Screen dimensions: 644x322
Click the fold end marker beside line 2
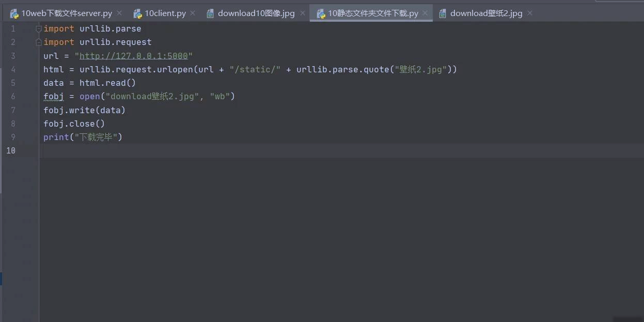coord(39,42)
